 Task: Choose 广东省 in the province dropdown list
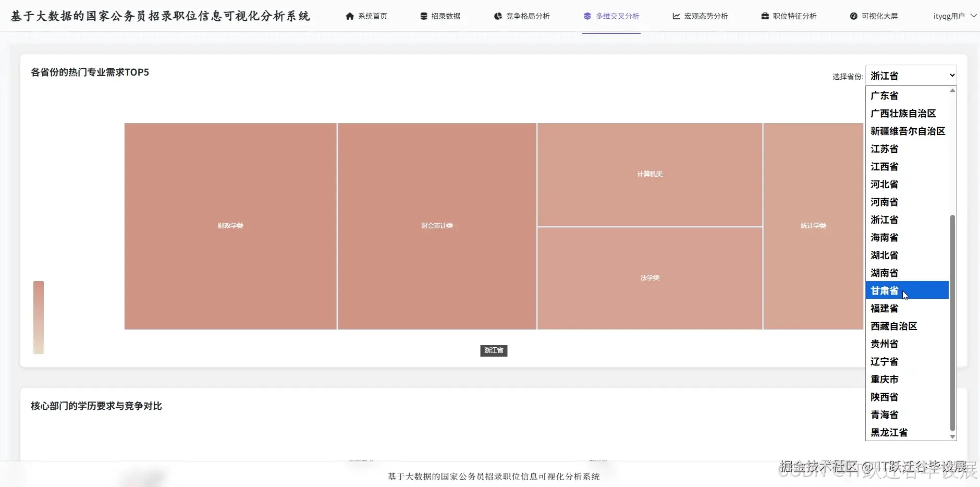tap(885, 95)
